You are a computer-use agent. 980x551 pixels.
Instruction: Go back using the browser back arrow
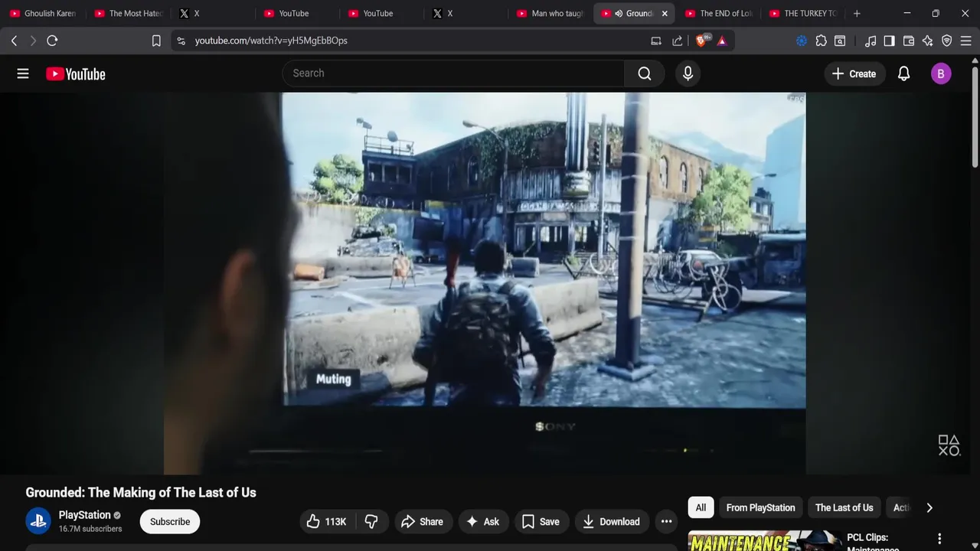(14, 41)
